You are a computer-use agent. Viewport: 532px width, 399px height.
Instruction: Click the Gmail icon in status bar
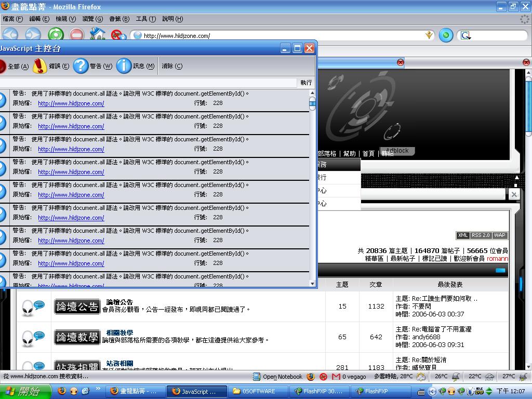(336, 377)
